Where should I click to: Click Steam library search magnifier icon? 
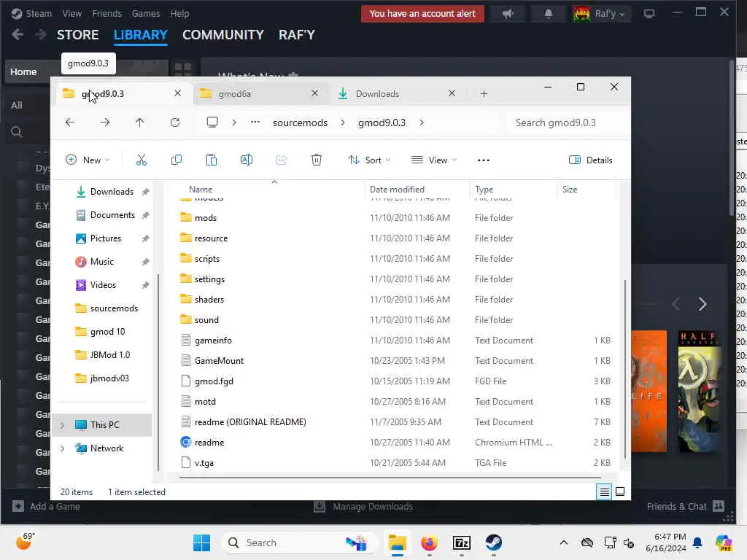tap(17, 132)
